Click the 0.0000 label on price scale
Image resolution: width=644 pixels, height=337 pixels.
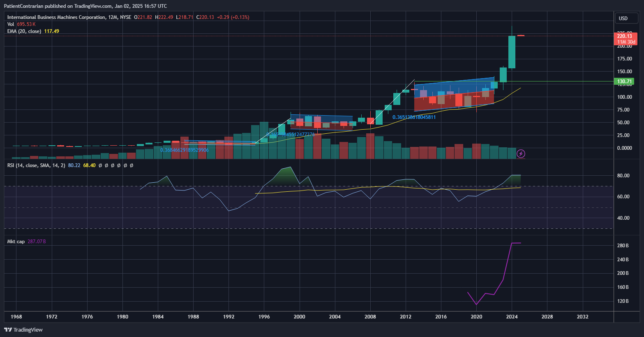coord(625,148)
